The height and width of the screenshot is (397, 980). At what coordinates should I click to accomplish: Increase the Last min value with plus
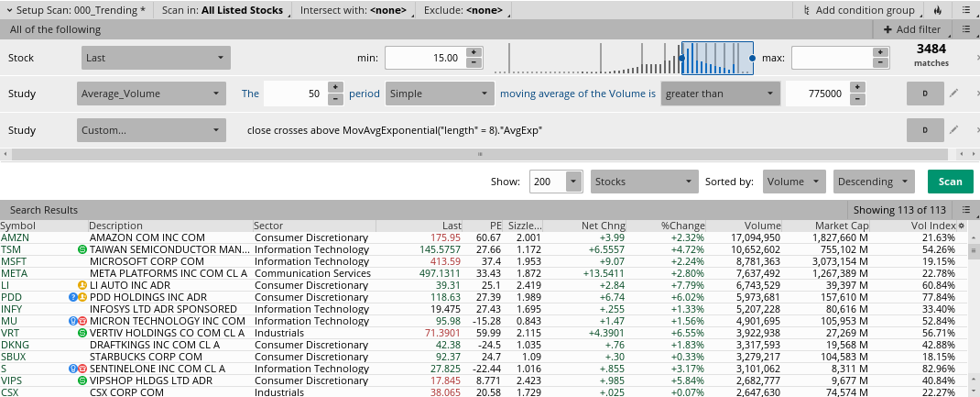tap(474, 52)
